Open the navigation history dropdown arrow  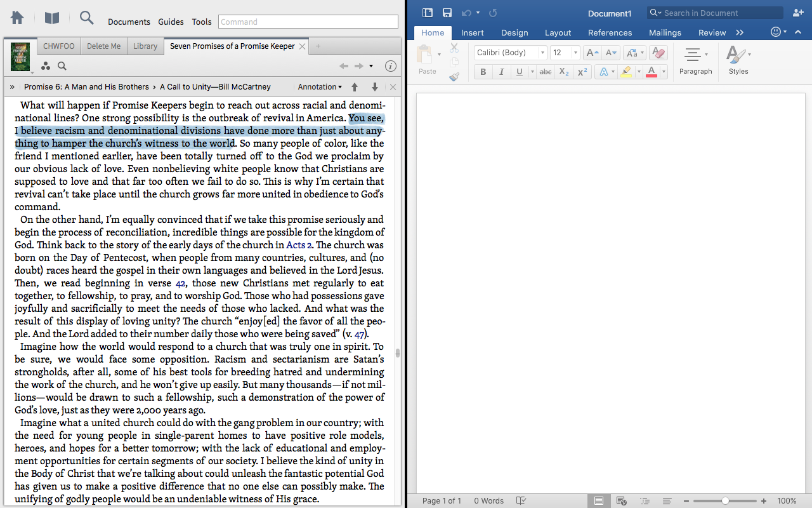pyautogui.click(x=371, y=66)
